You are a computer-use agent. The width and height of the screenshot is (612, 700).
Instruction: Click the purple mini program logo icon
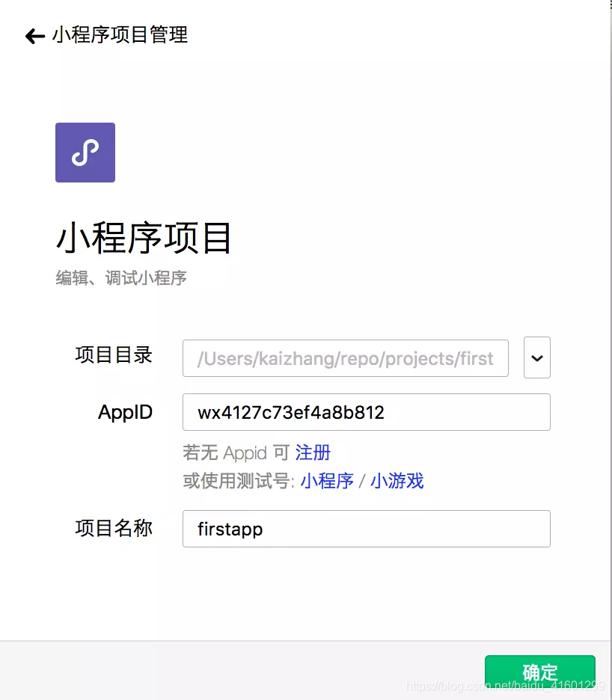point(85,152)
